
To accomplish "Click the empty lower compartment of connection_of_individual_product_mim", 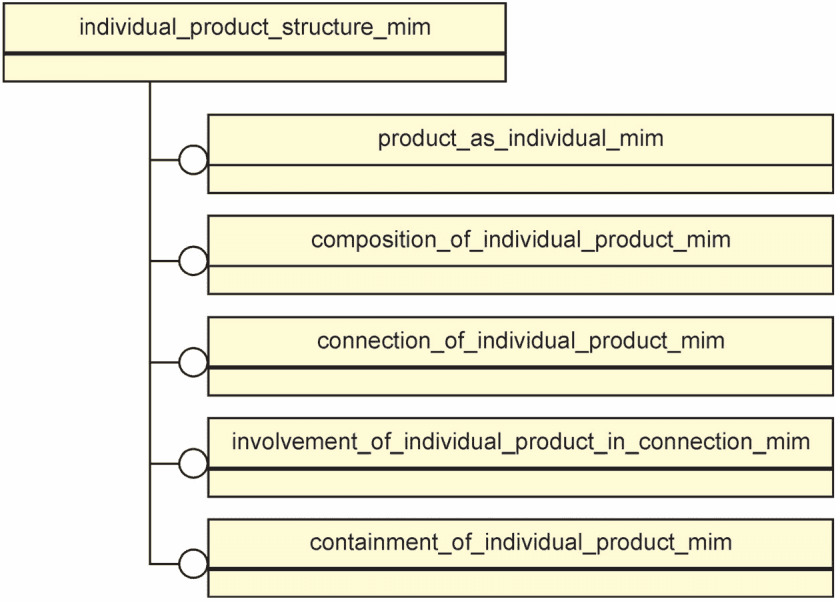I will pos(520,382).
